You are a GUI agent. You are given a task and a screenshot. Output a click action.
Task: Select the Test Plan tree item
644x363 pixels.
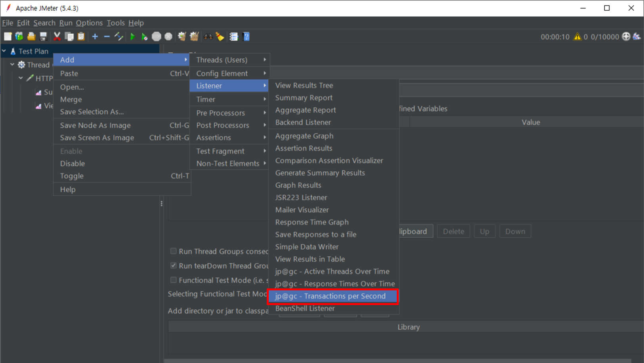[33, 51]
